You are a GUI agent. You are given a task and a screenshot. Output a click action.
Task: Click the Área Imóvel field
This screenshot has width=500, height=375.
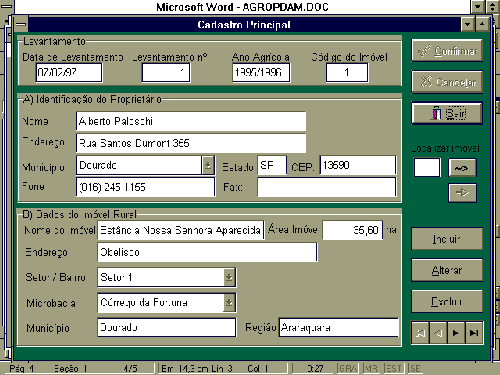(352, 230)
